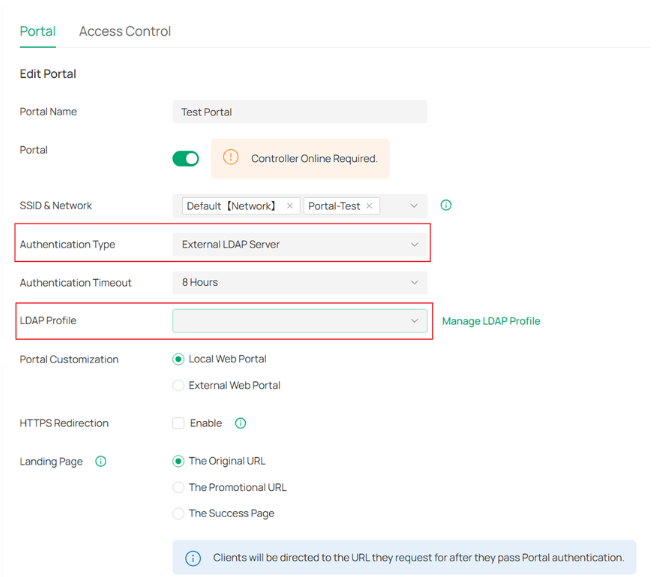Choose The Promotional URL landing page
Screen dimensions: 657x577
(179, 487)
